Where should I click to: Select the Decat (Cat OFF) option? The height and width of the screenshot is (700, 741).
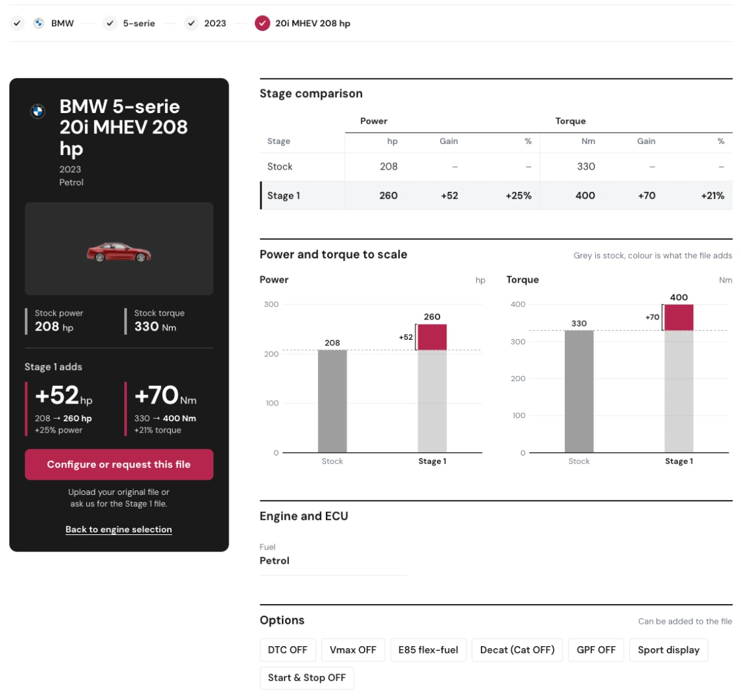click(517, 650)
